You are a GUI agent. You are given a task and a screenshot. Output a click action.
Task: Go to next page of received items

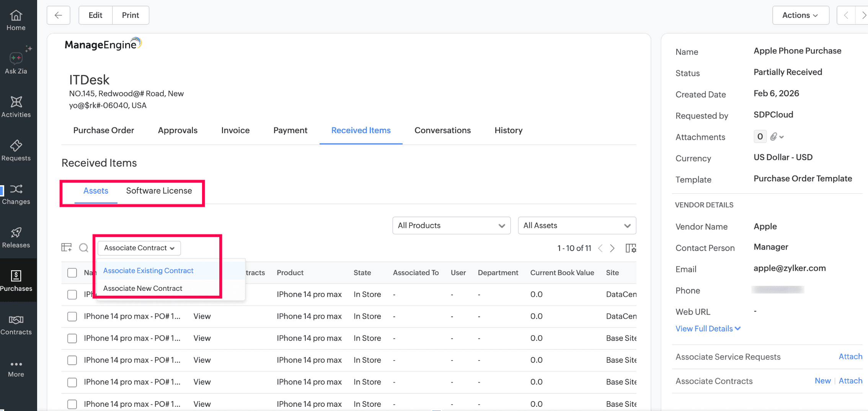[612, 248]
